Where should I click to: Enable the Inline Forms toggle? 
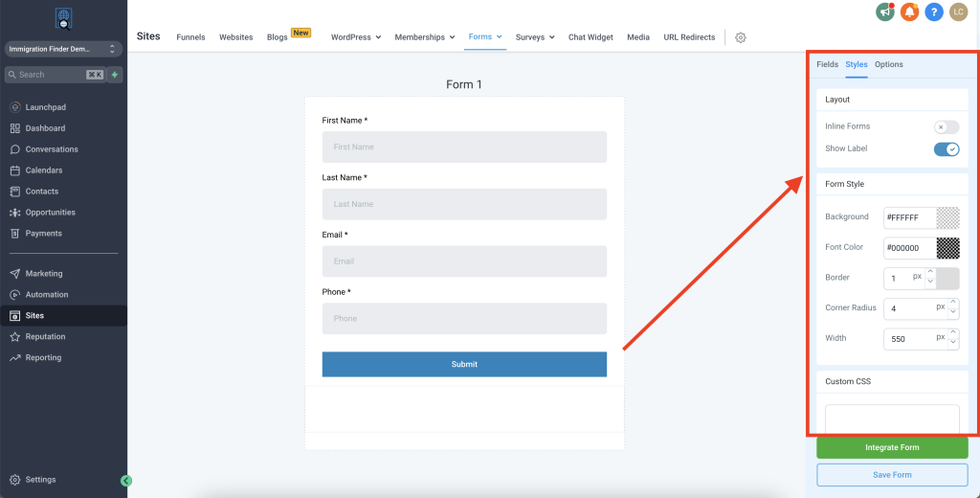pos(946,126)
